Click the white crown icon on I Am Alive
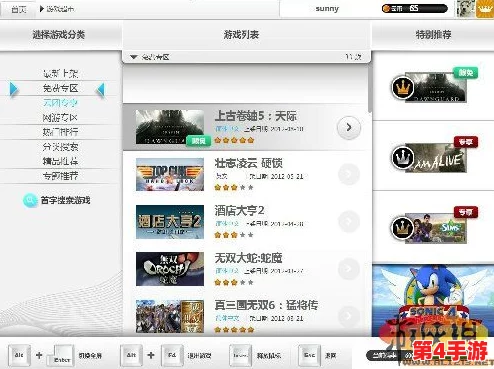 click(x=402, y=157)
